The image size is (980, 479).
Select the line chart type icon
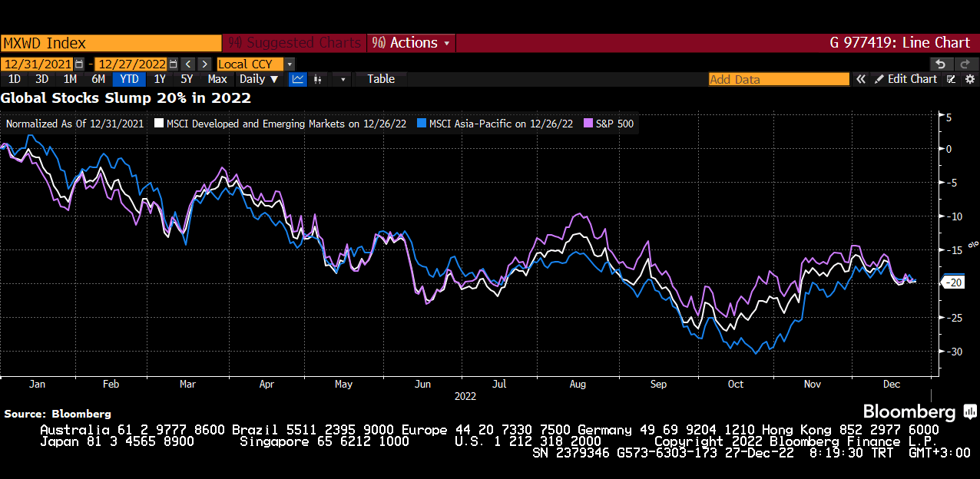click(298, 79)
